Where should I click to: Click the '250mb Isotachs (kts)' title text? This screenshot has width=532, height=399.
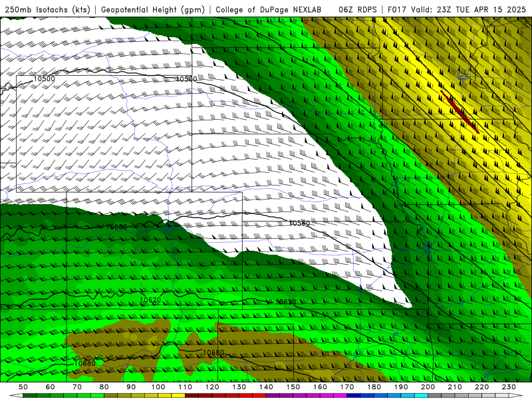(47, 10)
